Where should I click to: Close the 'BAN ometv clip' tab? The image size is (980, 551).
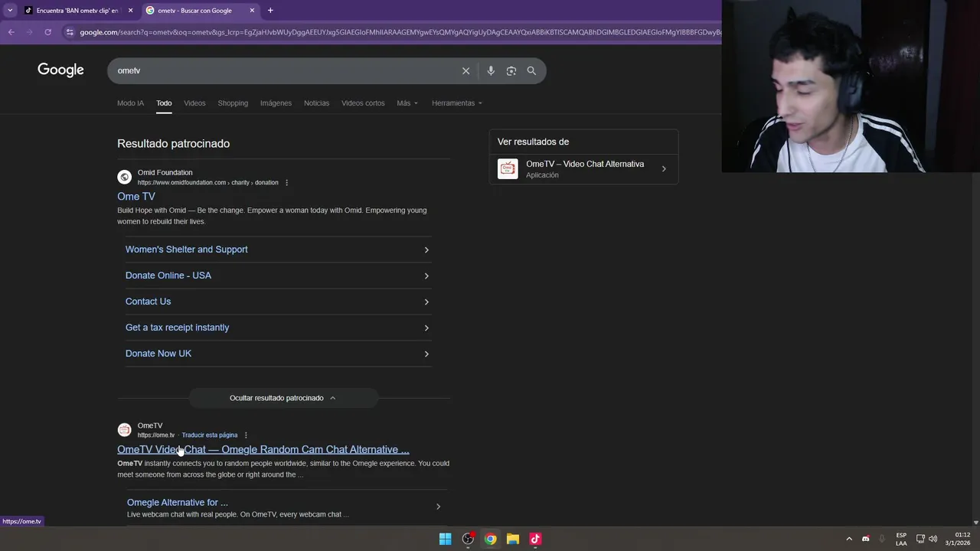click(130, 11)
